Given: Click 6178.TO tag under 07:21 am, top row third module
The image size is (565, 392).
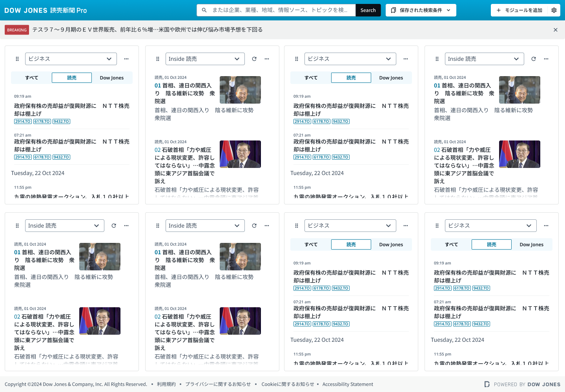Looking at the screenshot, I should click(321, 157).
